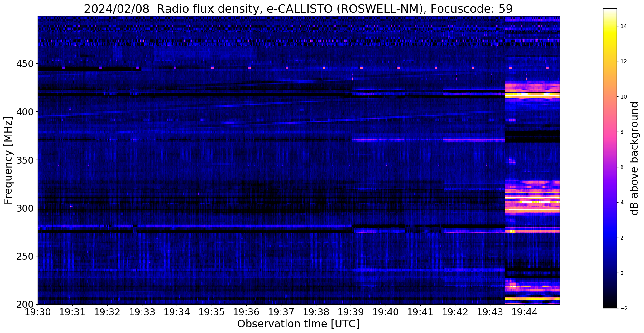Click the 19:32 time tick label
This screenshot has width=644, height=333.
108,312
